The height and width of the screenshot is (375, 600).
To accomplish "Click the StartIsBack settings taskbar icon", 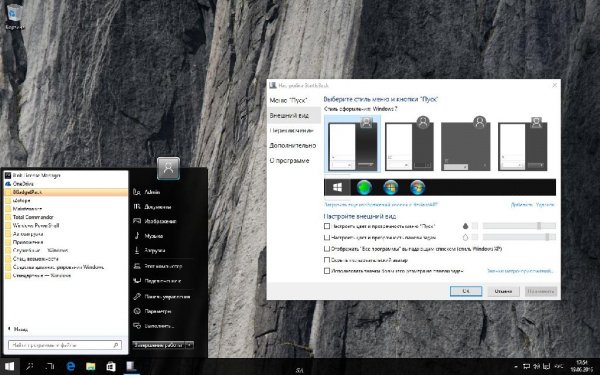I will pos(131,367).
